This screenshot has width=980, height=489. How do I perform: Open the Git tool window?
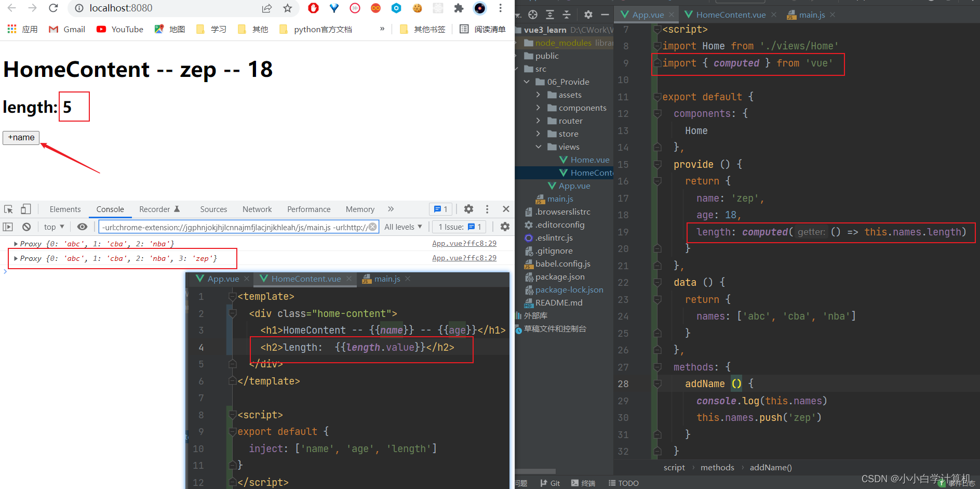(550, 483)
